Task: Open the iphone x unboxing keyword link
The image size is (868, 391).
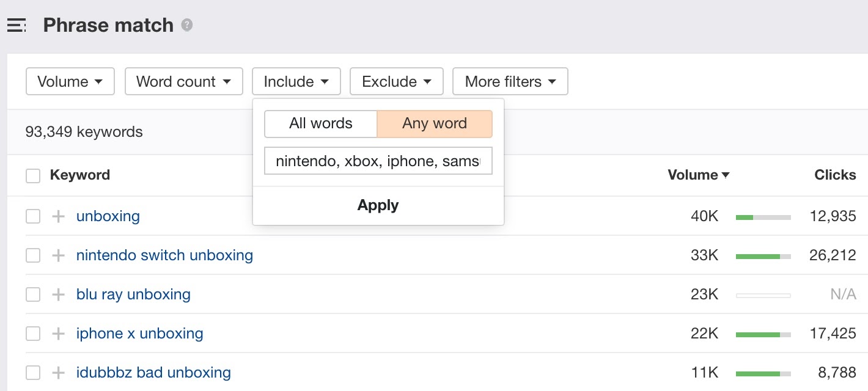Action: point(139,333)
